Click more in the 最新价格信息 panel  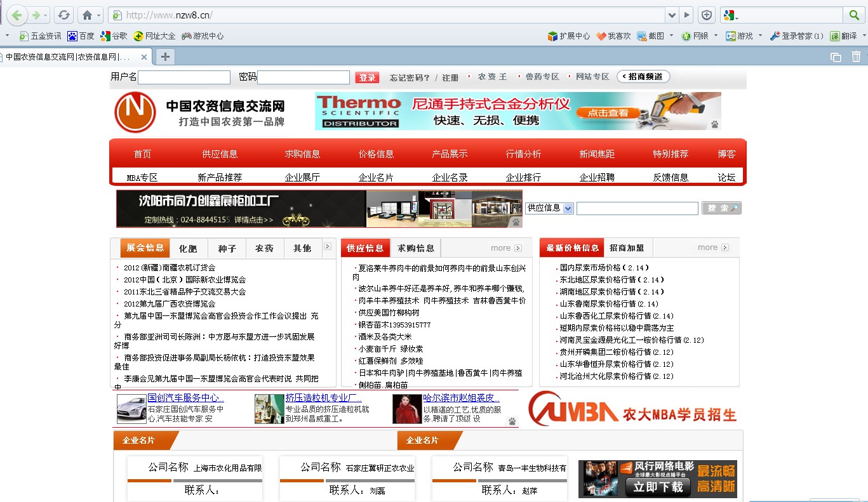(713, 248)
